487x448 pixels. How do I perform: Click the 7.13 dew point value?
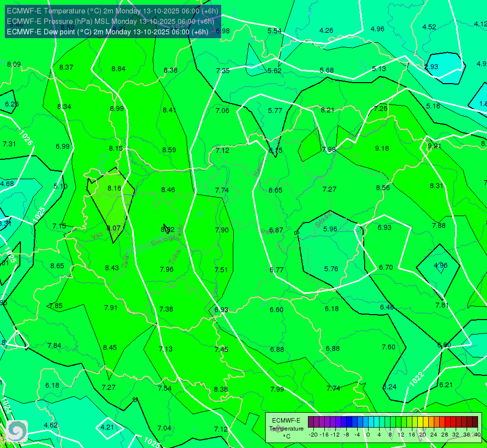pos(166,349)
